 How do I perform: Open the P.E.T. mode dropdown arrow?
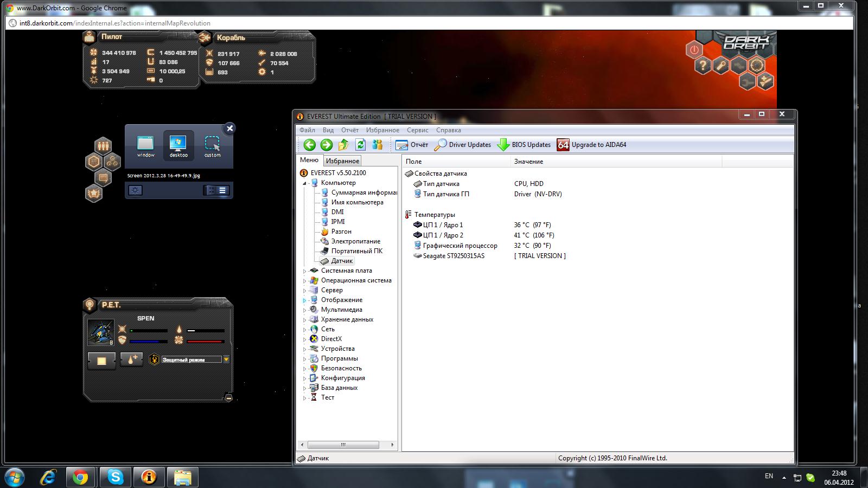226,359
